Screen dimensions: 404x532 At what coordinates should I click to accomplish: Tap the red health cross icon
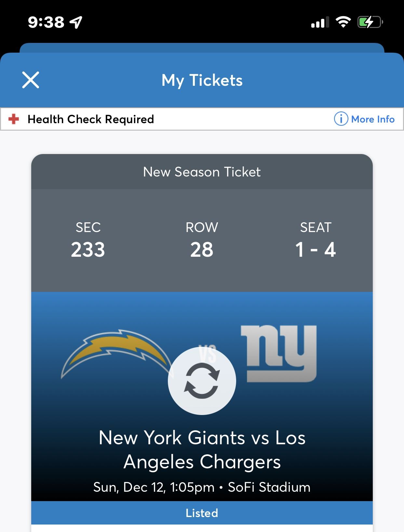(x=14, y=119)
